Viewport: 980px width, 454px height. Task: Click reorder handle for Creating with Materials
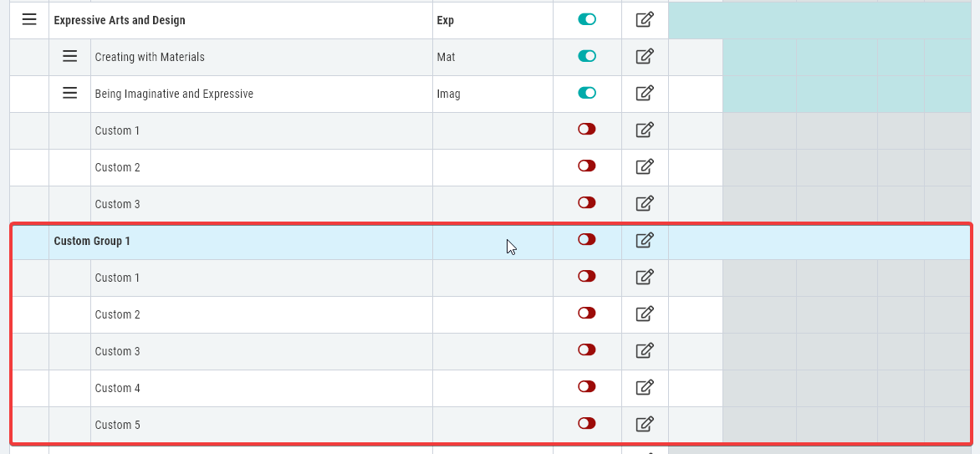tap(70, 56)
